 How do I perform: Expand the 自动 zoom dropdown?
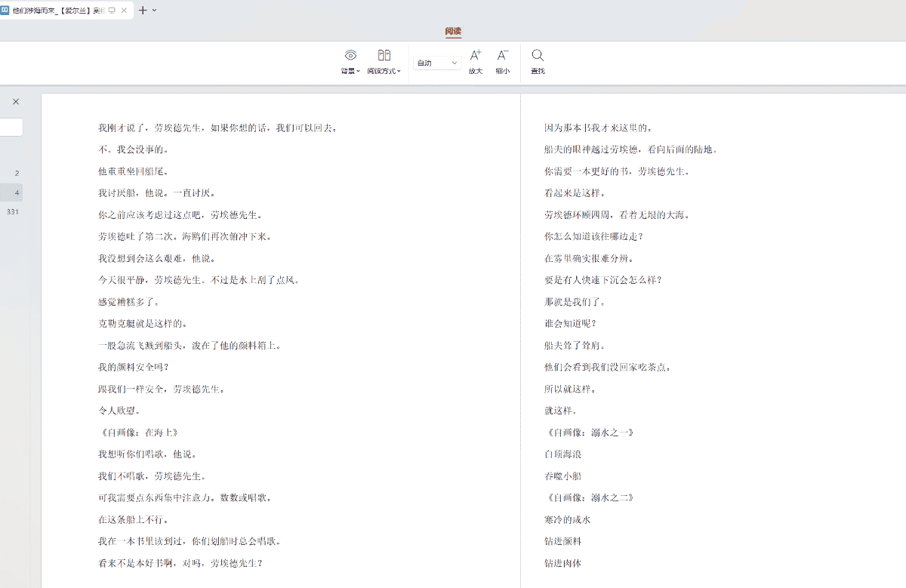click(x=455, y=63)
